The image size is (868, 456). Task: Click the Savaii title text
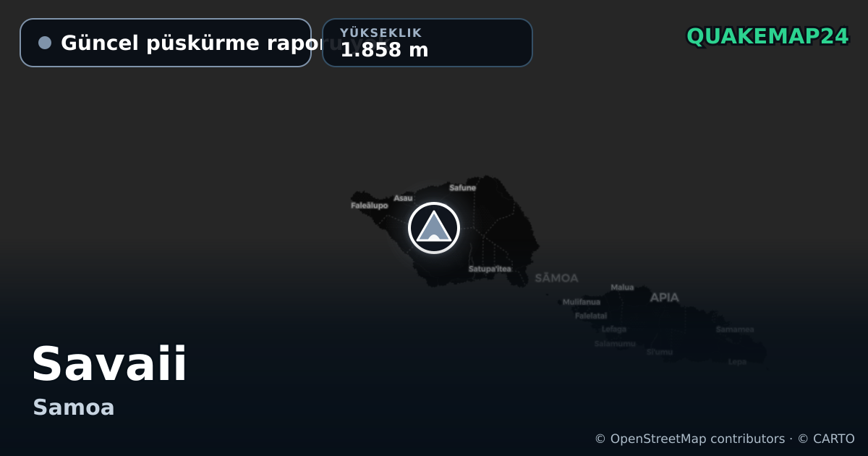[110, 363]
